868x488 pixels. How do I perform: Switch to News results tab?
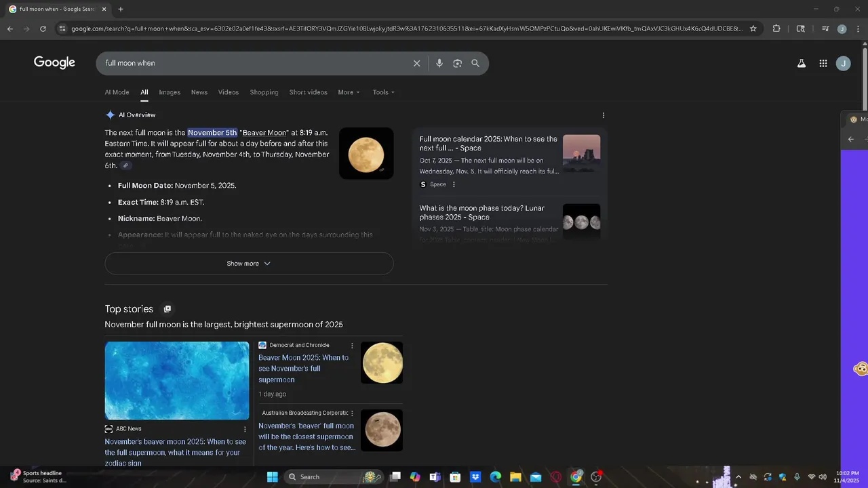pos(199,92)
